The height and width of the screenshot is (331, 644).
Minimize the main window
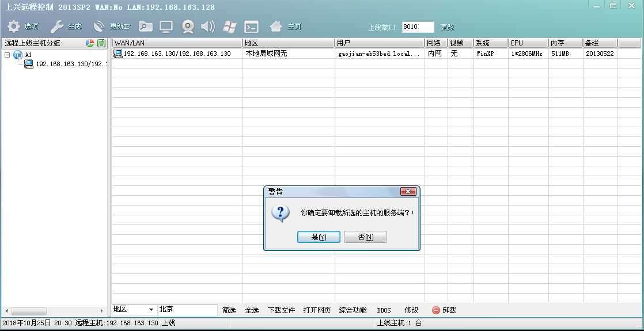point(597,6)
